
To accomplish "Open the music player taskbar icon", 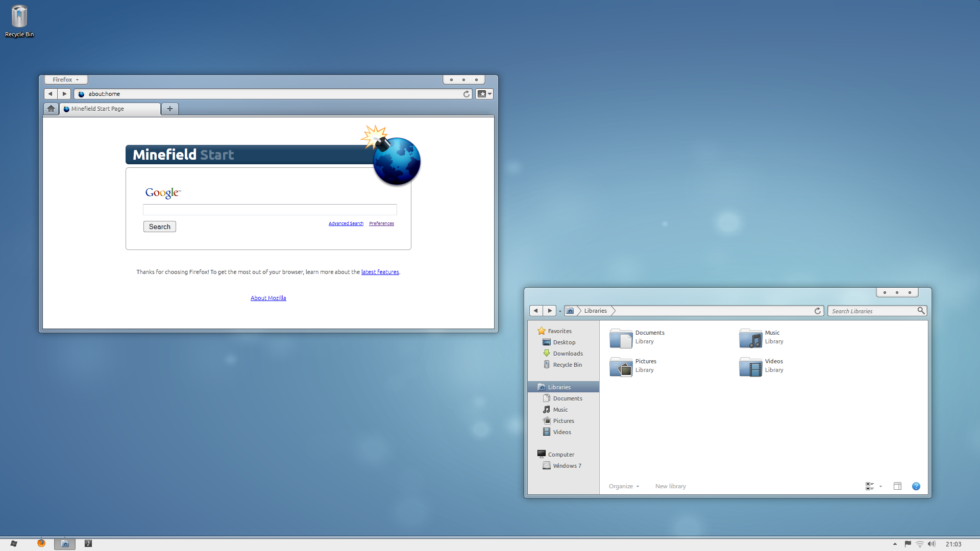I will (x=88, y=544).
